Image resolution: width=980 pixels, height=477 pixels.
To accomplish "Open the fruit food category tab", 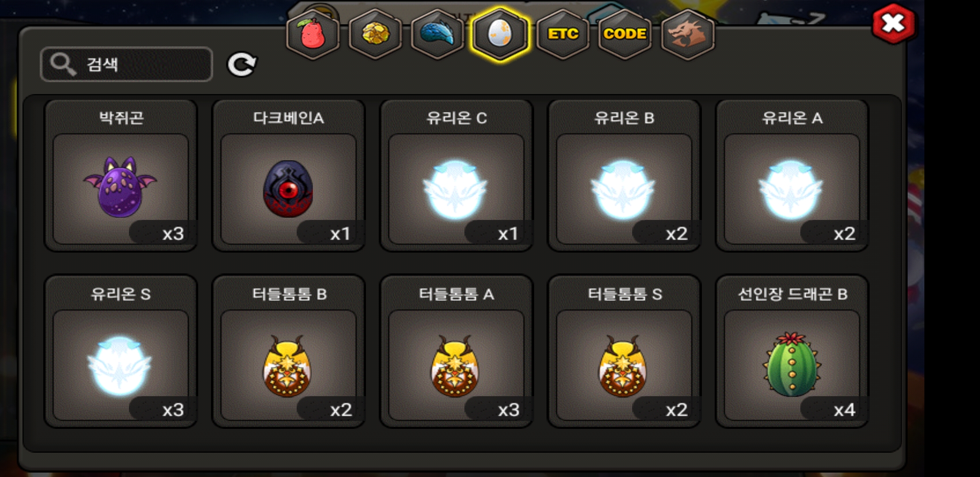I will (x=313, y=34).
